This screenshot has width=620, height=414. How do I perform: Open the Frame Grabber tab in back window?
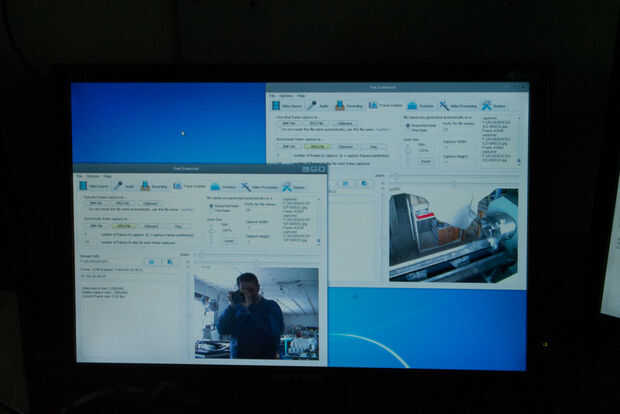[x=386, y=105]
